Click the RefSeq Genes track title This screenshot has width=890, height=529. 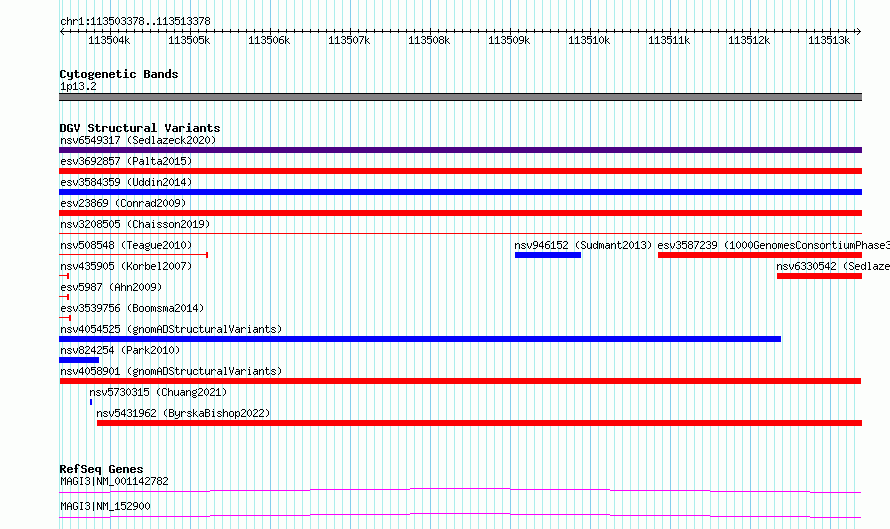coord(101,469)
